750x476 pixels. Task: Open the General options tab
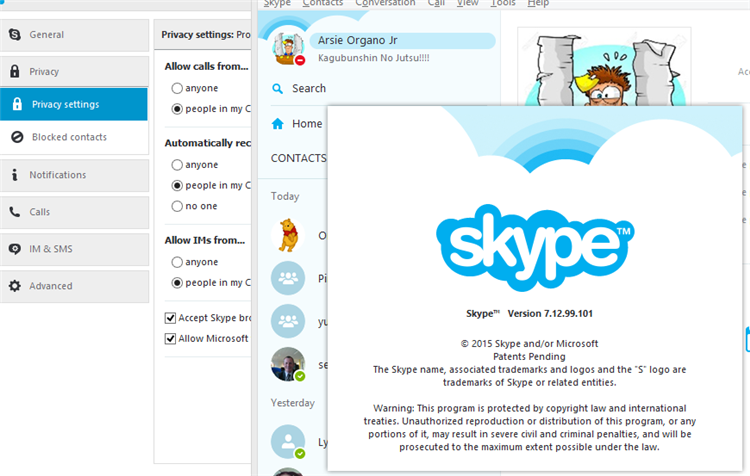[x=75, y=35]
